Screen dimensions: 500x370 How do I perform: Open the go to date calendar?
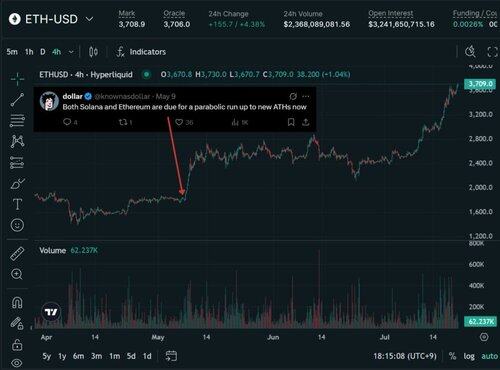coord(171,356)
